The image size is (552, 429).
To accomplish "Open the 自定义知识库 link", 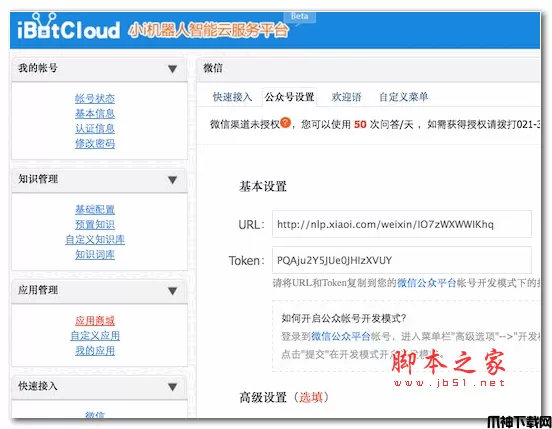I will pos(95,240).
